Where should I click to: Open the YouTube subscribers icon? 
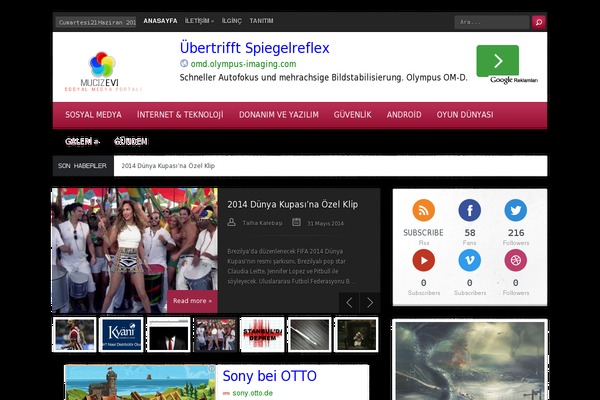coord(424,260)
